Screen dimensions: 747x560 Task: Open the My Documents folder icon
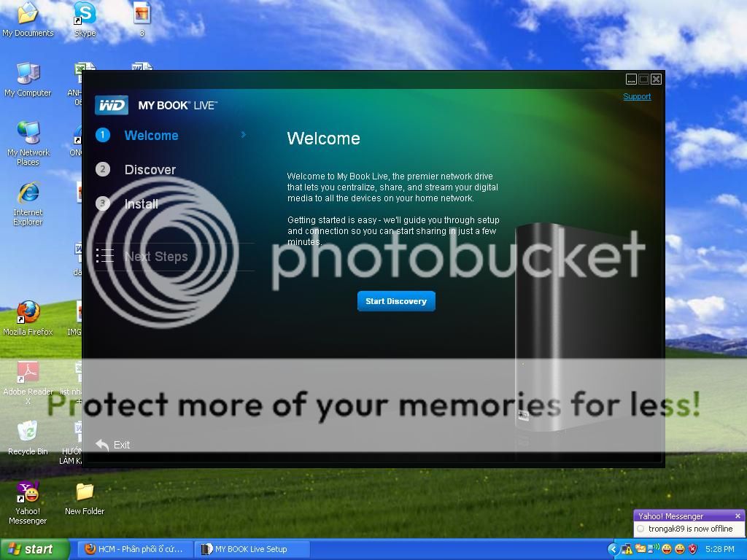(28, 15)
